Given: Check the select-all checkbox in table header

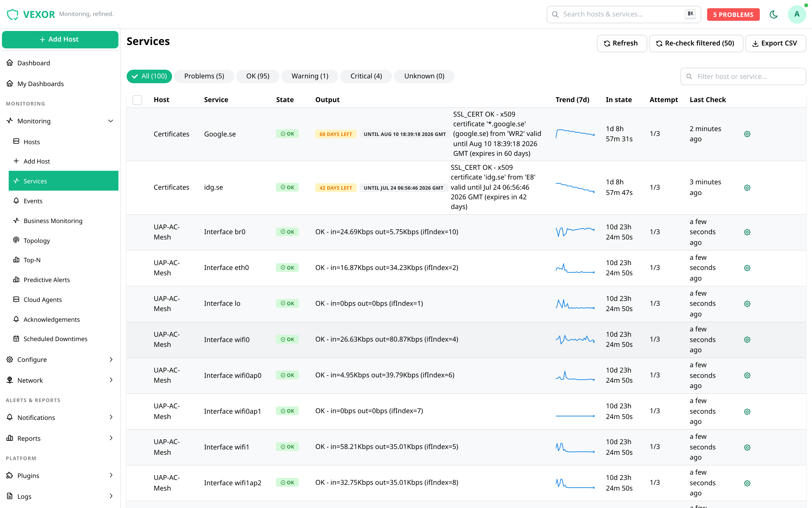Looking at the screenshot, I should pos(137,100).
